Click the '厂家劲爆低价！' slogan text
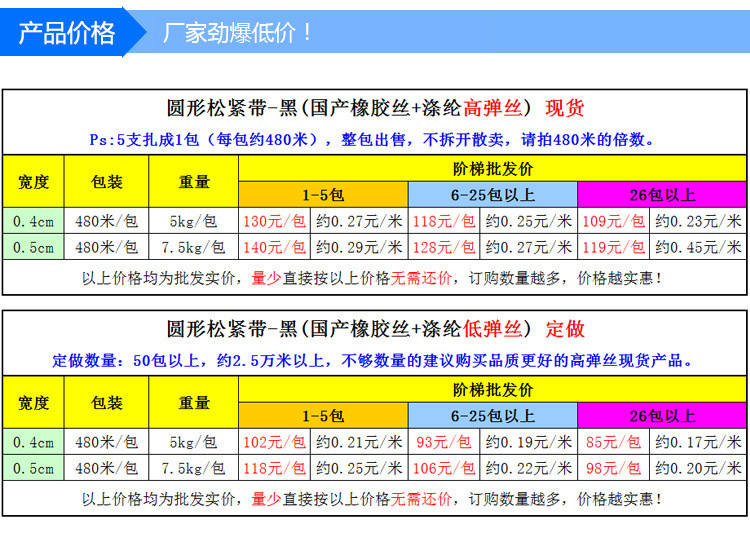 [x=237, y=33]
